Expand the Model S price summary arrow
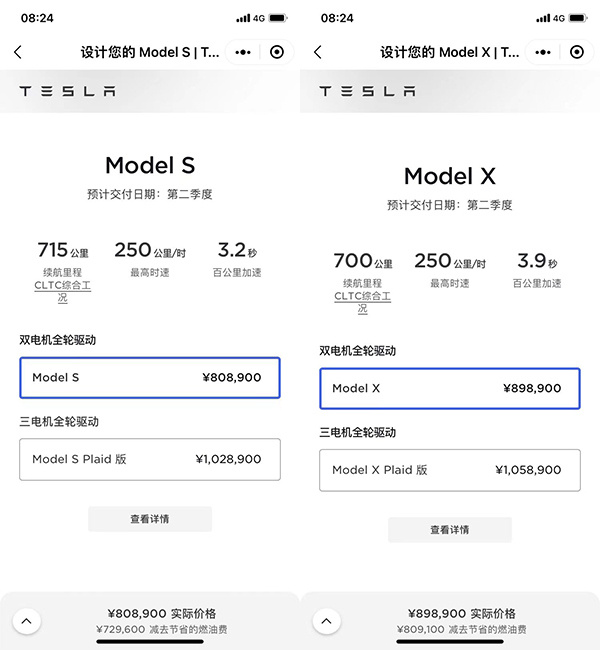Viewport: 600px width, 650px height. coord(26,621)
